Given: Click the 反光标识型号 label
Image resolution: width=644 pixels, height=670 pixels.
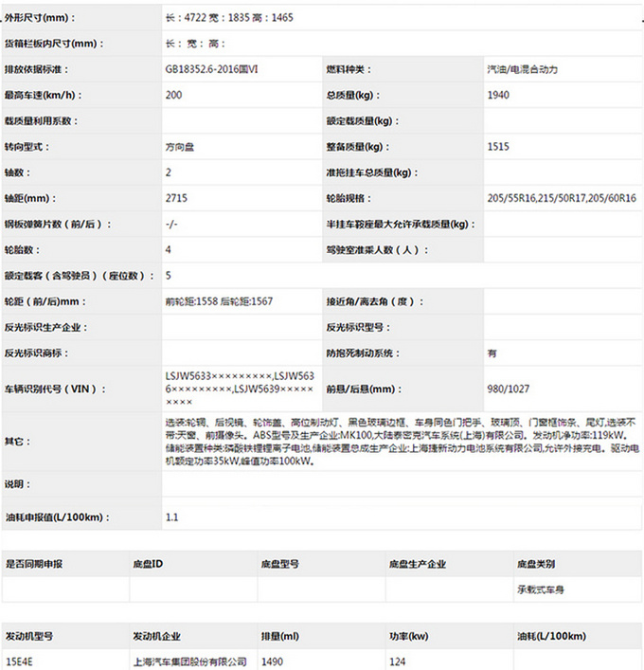Looking at the screenshot, I should pyautogui.click(x=358, y=327).
